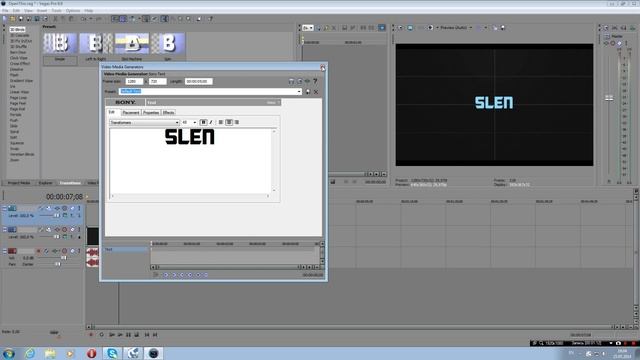Open the font name dropdown

(177, 122)
